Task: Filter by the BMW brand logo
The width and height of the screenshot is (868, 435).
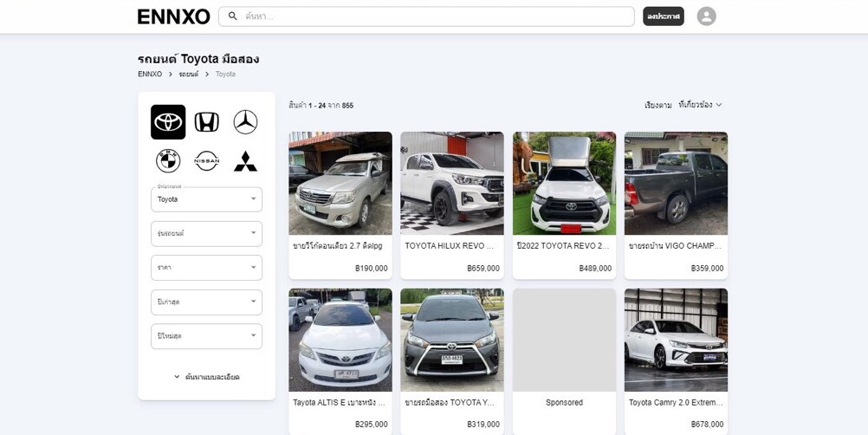Action: point(168,160)
